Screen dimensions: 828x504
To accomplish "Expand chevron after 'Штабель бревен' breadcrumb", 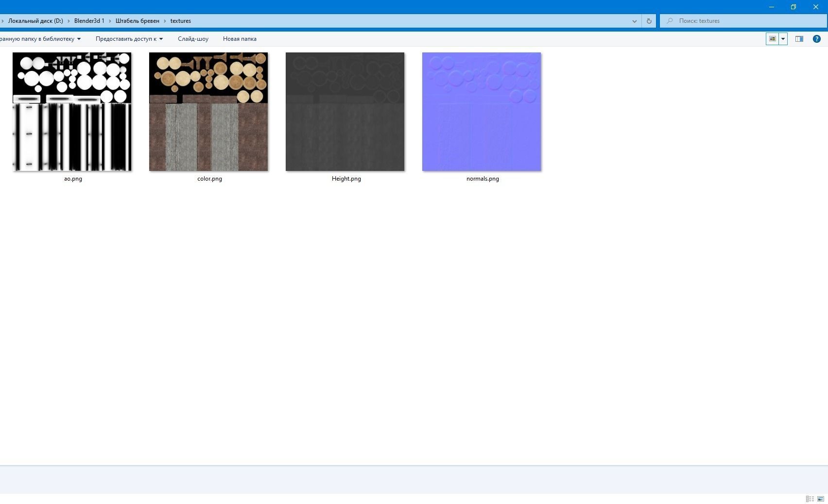I will [x=165, y=21].
